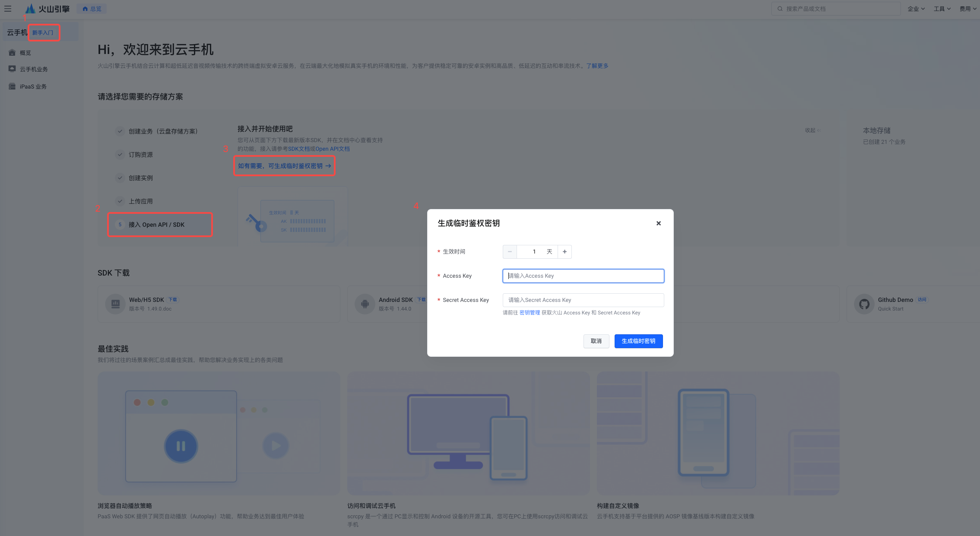Select step 接入 Open API / SDK
Screen dimensions: 980x536
[156, 225]
